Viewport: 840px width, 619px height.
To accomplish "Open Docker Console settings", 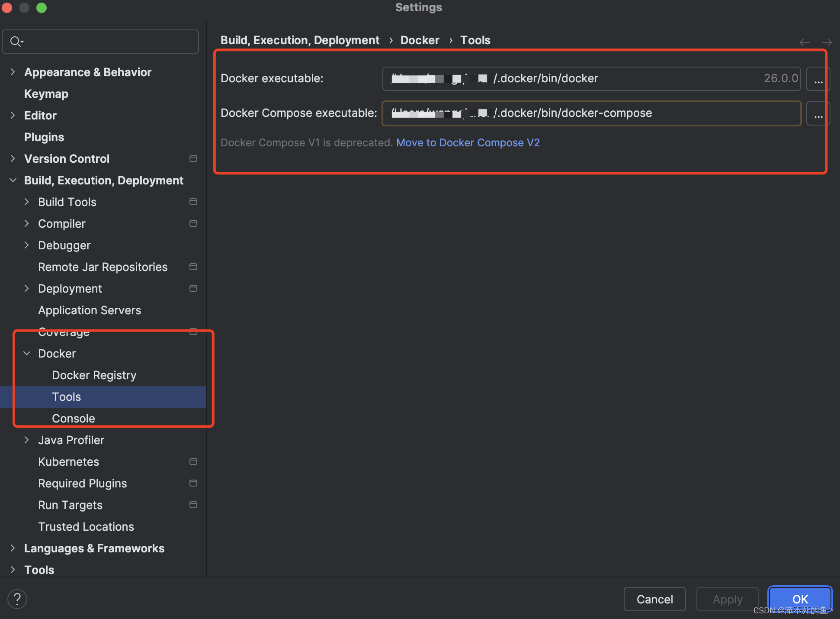I will click(74, 418).
